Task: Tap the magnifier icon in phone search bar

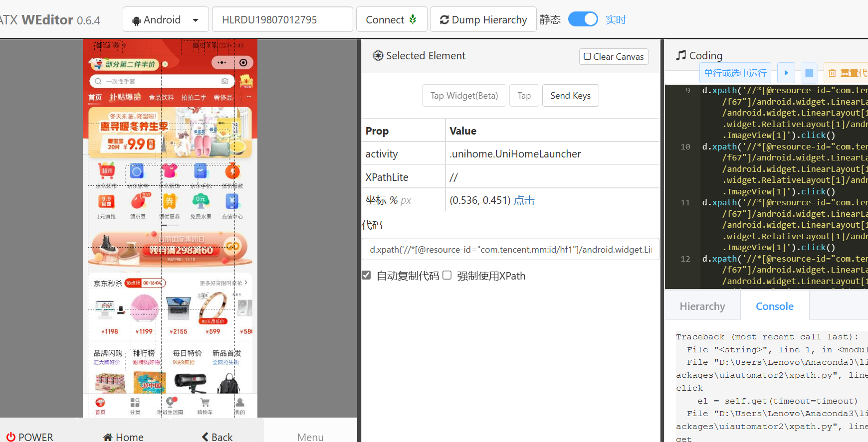Action: click(98, 81)
